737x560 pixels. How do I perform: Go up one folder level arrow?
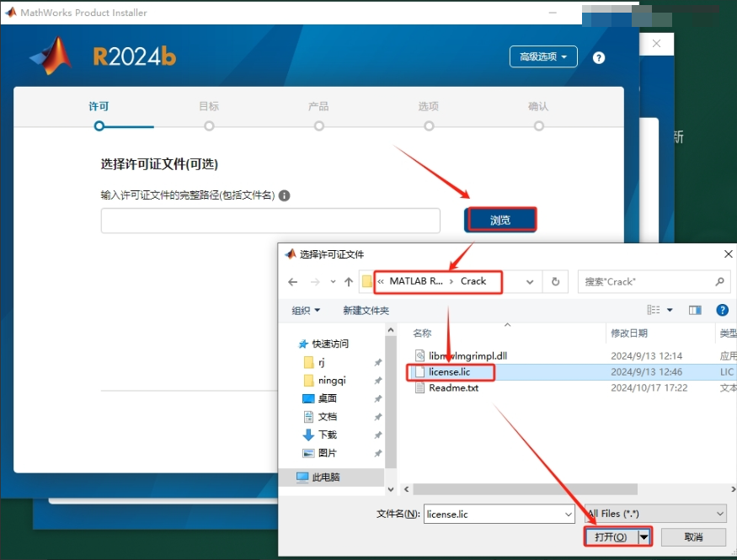click(x=349, y=282)
